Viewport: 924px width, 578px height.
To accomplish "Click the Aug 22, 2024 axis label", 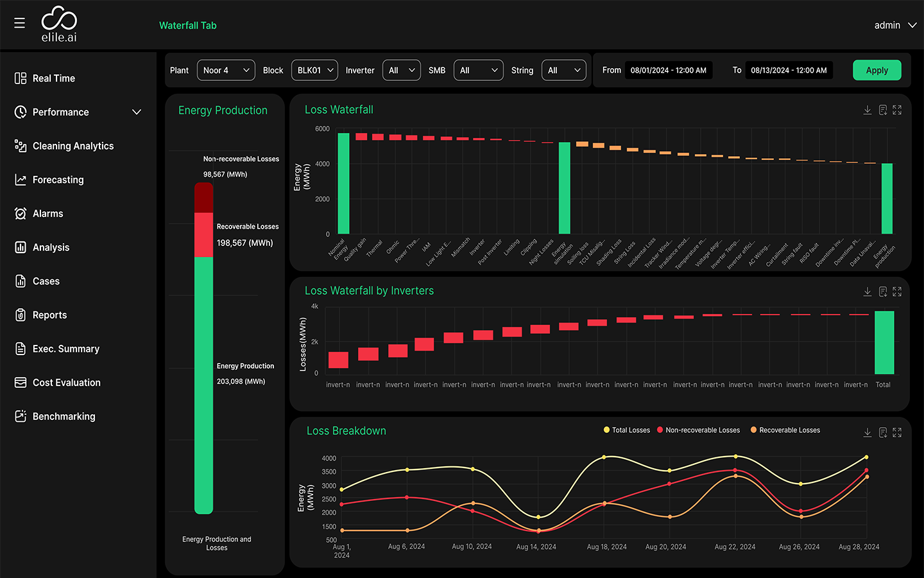I will pos(735,547).
